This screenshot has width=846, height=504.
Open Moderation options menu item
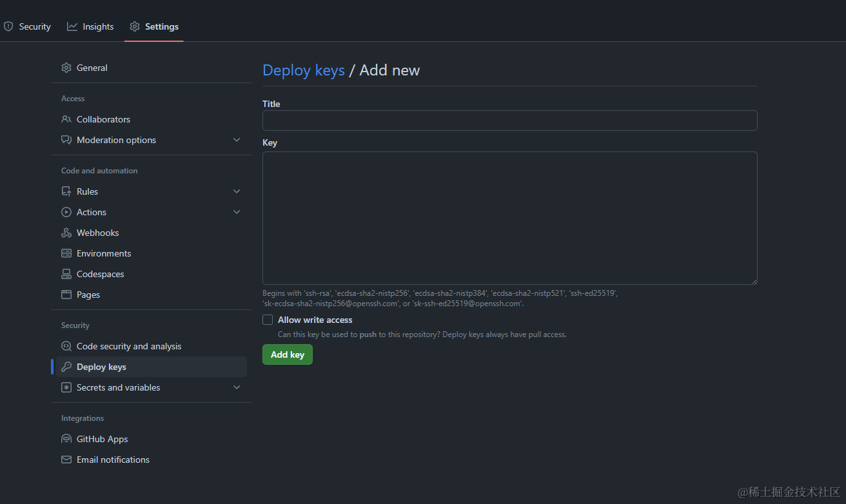point(152,140)
